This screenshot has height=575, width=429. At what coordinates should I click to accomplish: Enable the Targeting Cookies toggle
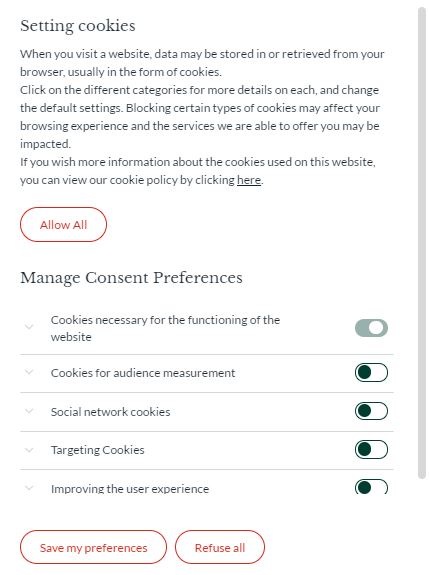click(371, 450)
